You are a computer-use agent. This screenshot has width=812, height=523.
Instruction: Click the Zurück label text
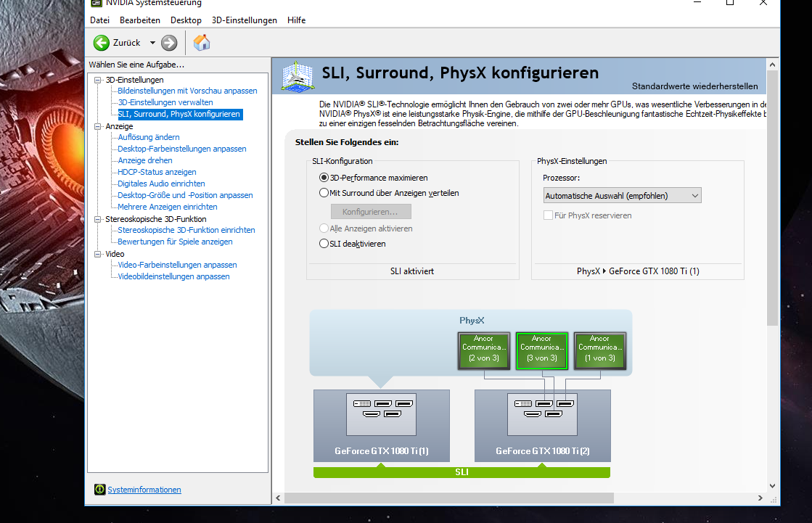(x=127, y=43)
